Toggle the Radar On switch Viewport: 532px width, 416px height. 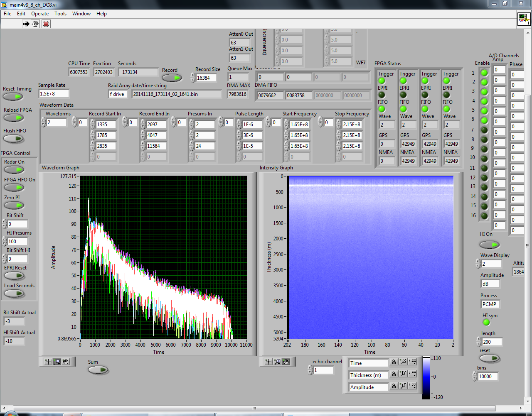point(14,169)
